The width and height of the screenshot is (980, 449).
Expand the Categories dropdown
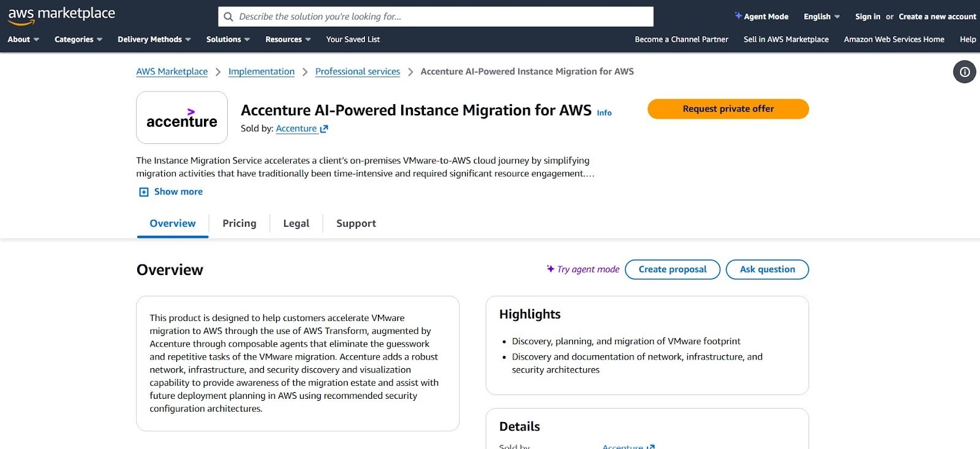[78, 39]
